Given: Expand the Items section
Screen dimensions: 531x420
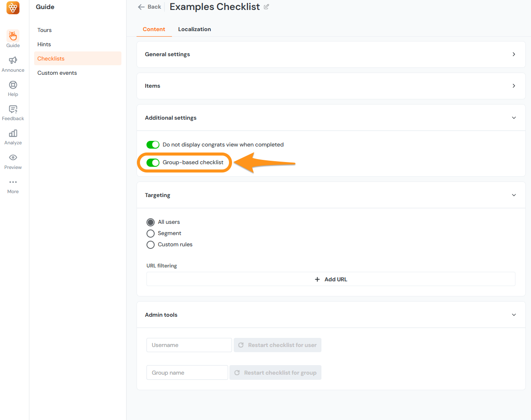Looking at the screenshot, I should [x=514, y=86].
